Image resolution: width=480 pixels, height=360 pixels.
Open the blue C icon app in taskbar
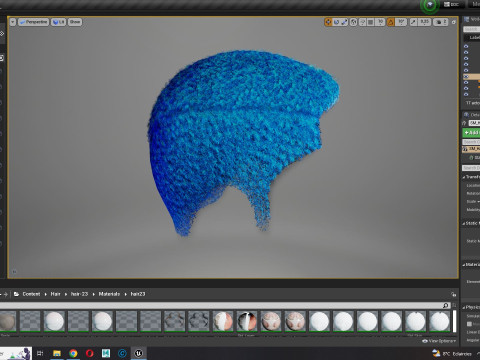pyautogui.click(x=122, y=353)
